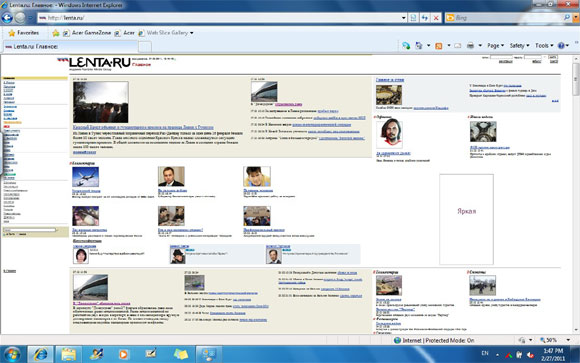Click the Acer GameZone favorites link
This screenshot has height=363, width=580.
[87, 33]
